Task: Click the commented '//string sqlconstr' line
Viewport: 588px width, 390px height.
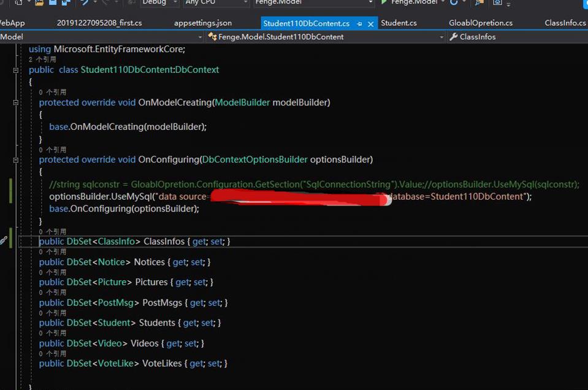Action: click(314, 185)
